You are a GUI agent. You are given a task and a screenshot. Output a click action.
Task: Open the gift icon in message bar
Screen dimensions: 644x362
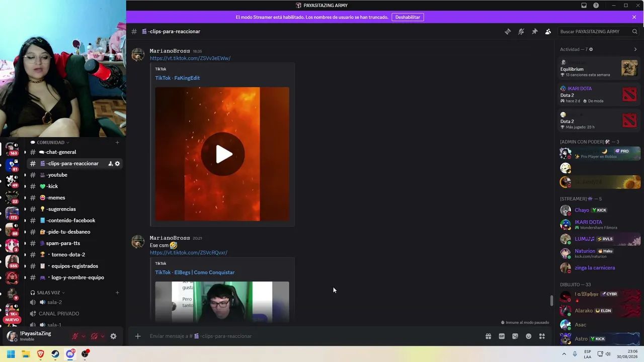pos(488,336)
